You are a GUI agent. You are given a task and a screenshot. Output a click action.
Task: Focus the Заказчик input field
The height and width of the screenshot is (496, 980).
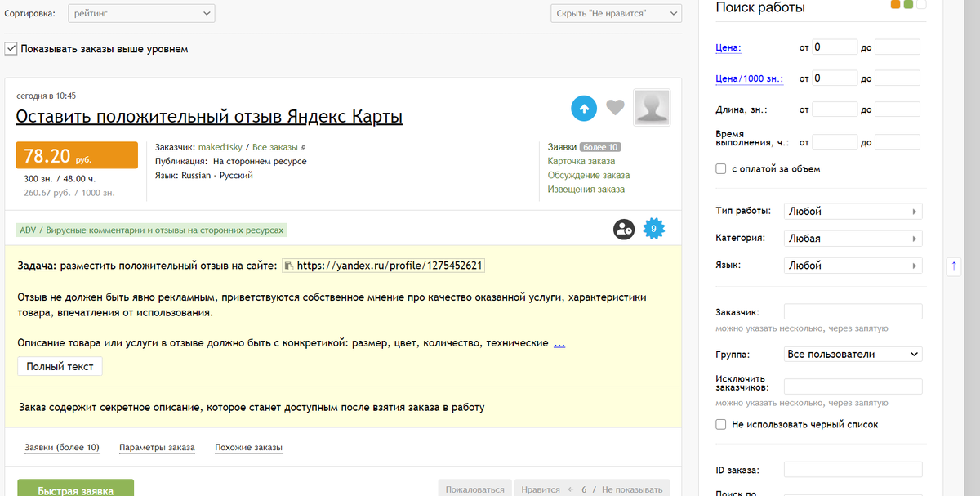pyautogui.click(x=853, y=312)
